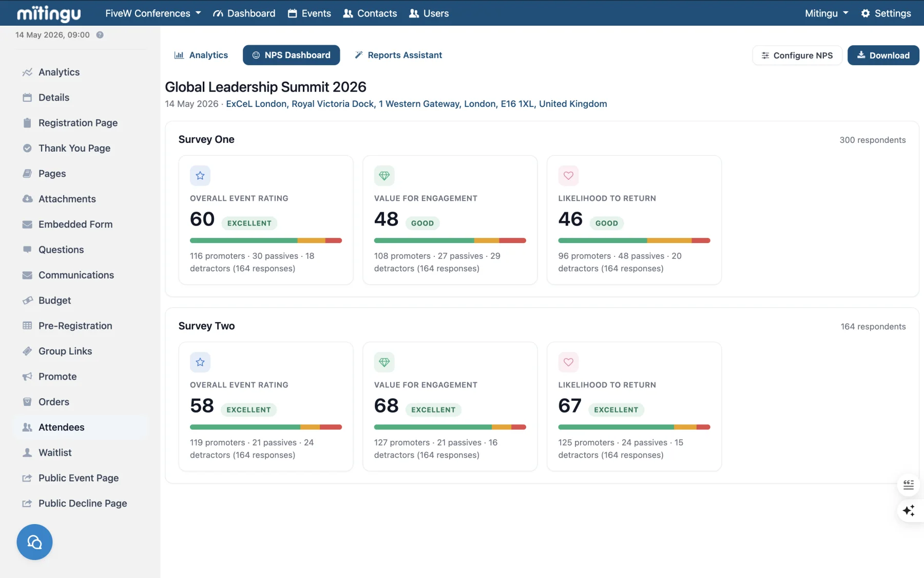
Task: Click the Group Links ticket icon
Action: (27, 351)
